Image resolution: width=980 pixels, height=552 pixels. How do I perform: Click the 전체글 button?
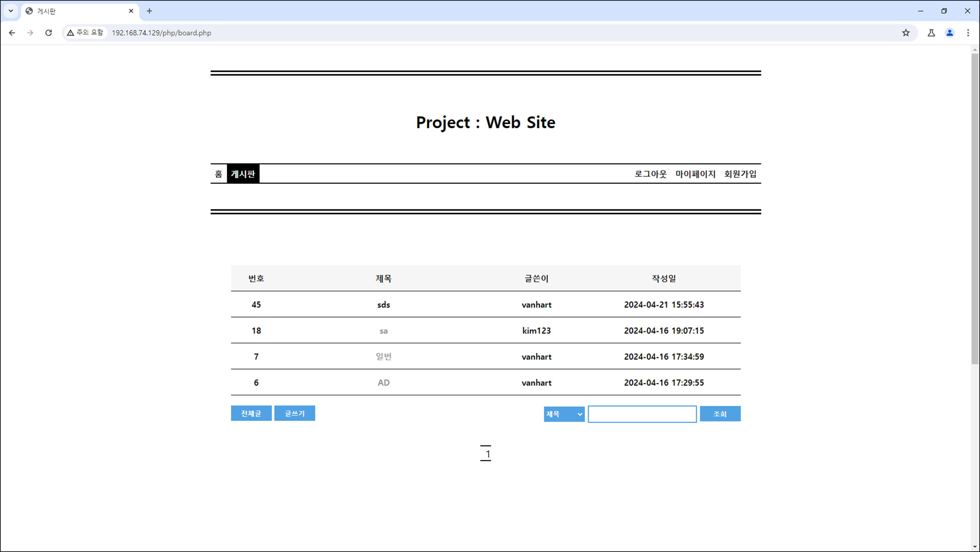(251, 414)
